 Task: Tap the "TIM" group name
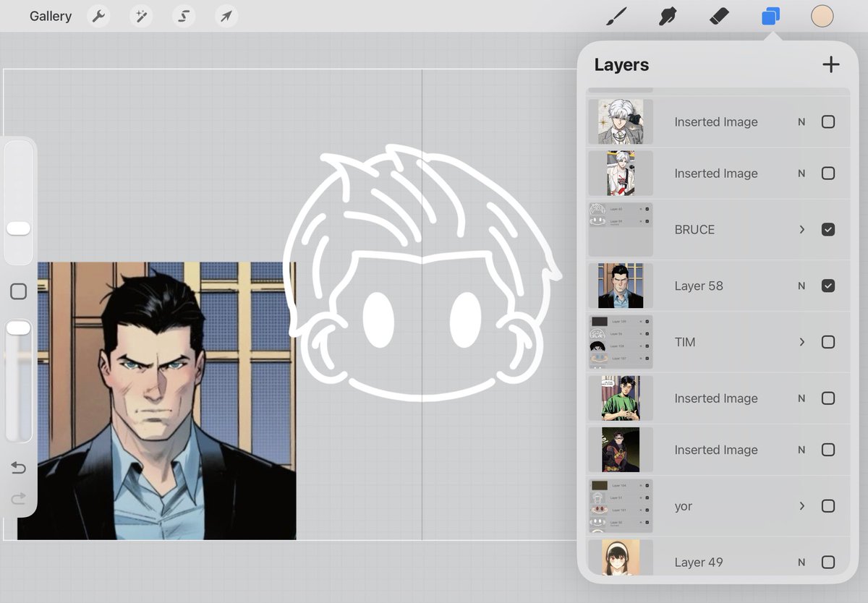click(x=685, y=342)
